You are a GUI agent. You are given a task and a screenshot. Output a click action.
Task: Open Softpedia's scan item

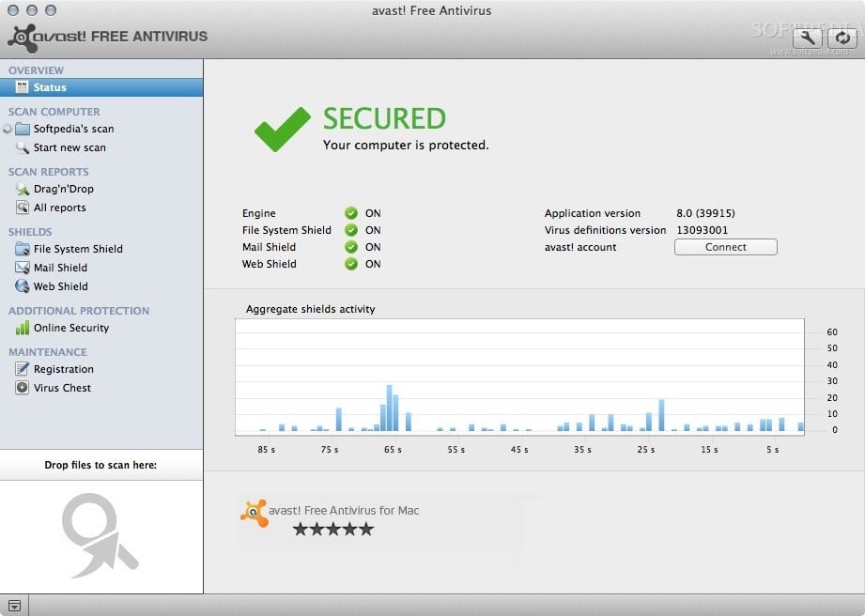pos(101,129)
